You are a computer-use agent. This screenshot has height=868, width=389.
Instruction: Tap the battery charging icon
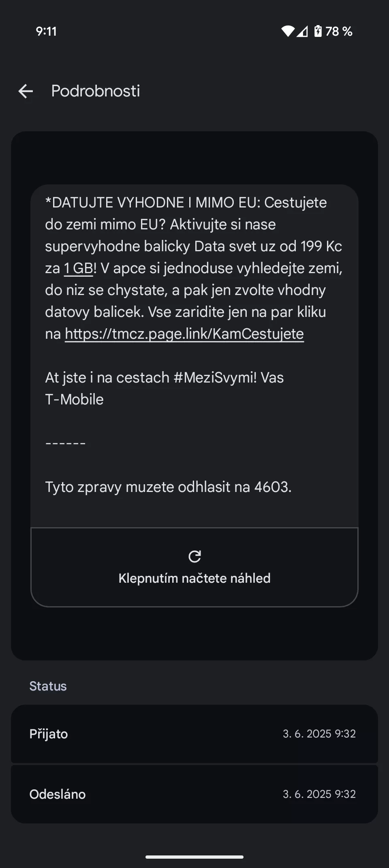coord(318,31)
